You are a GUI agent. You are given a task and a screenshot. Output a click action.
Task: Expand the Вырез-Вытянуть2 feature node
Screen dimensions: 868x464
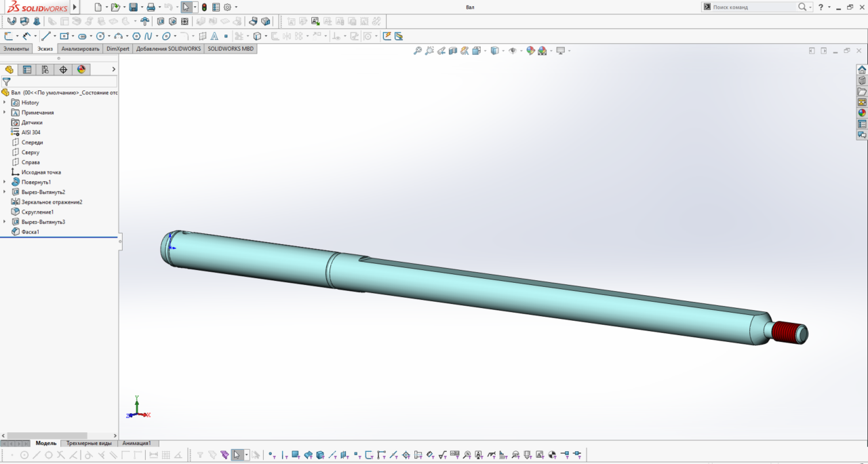tap(5, 192)
